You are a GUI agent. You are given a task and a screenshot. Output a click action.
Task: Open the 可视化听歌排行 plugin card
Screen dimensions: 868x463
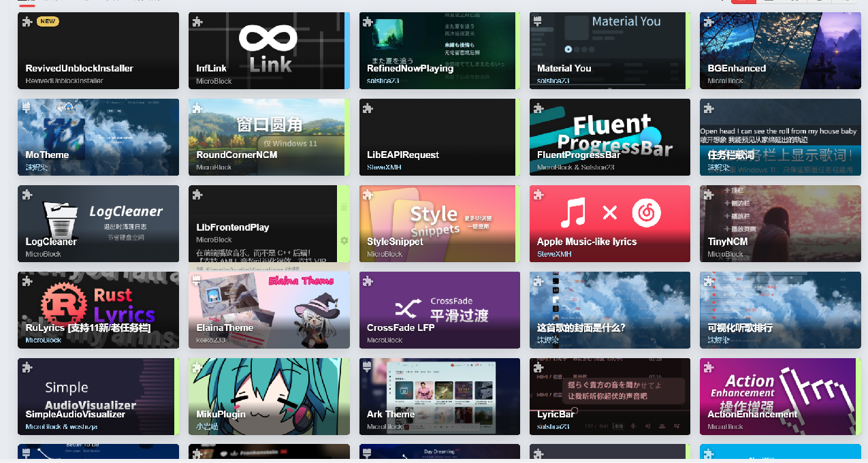780,310
